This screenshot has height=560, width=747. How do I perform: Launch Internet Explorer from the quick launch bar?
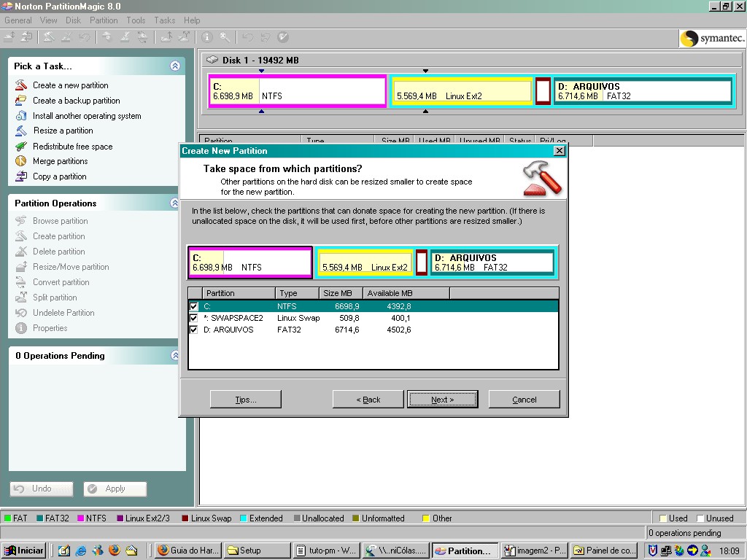(81, 551)
